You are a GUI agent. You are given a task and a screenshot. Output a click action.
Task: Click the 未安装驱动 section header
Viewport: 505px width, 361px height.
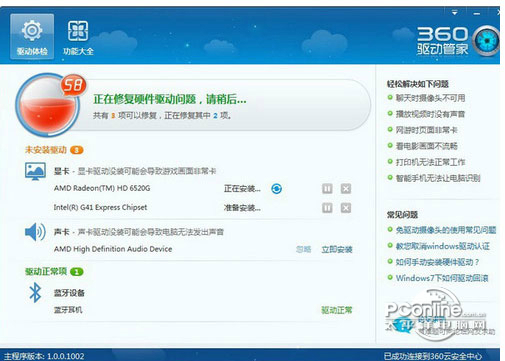46,150
